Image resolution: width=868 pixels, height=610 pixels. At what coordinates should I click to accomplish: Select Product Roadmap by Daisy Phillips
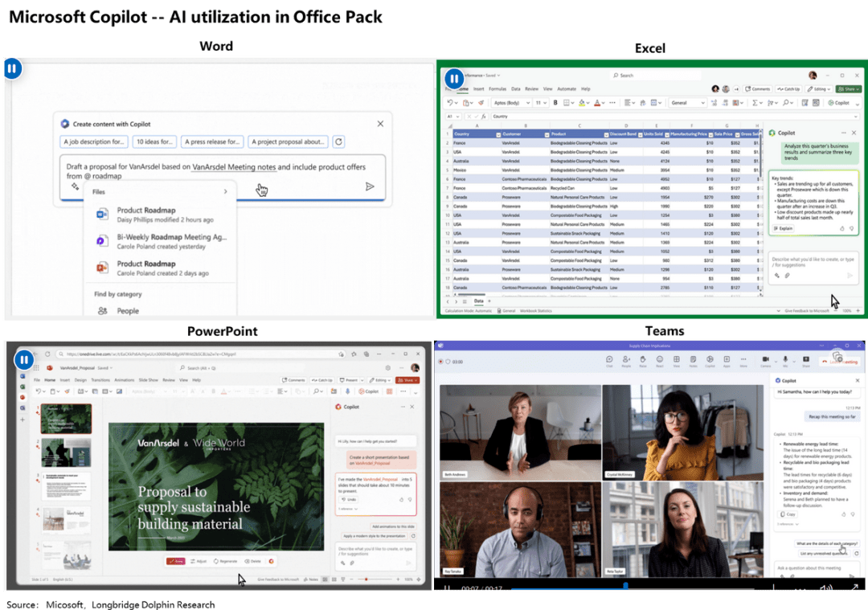161,215
